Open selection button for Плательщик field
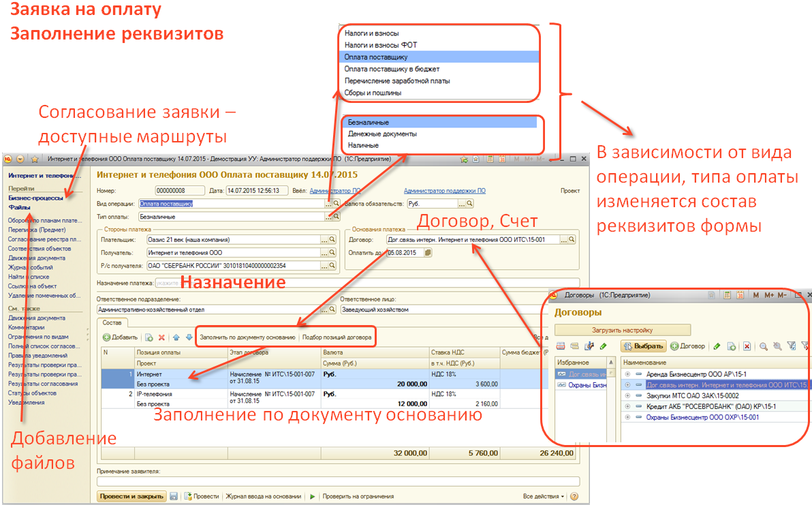Viewport: 812px width, 505px height. pyautogui.click(x=325, y=240)
